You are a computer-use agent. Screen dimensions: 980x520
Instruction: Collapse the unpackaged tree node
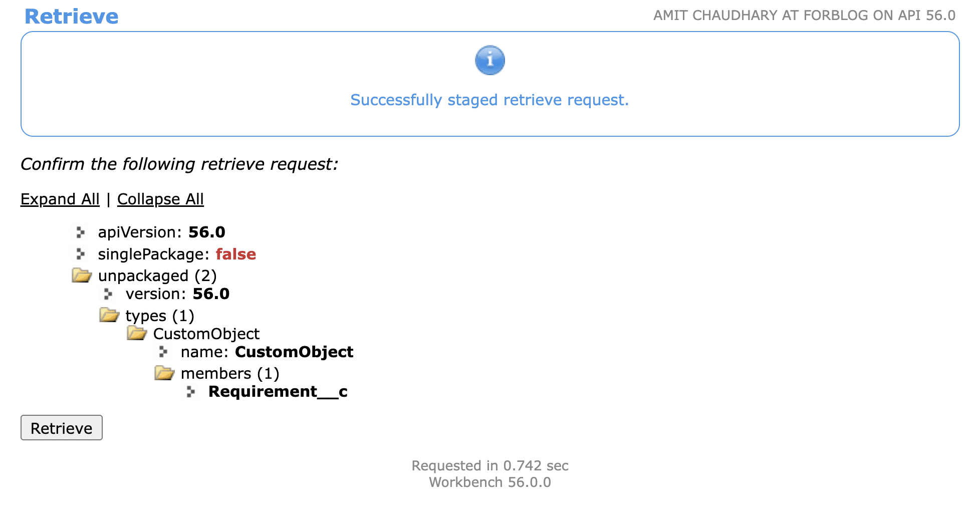[x=82, y=275]
